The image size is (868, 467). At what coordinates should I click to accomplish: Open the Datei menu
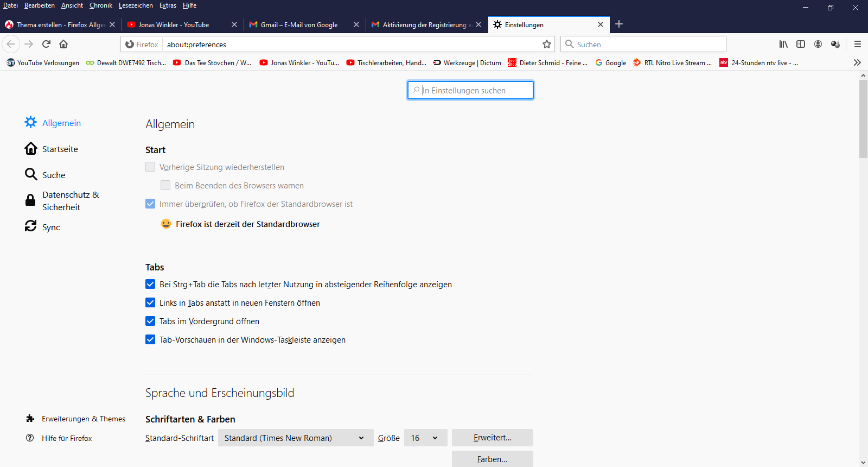coord(10,5)
